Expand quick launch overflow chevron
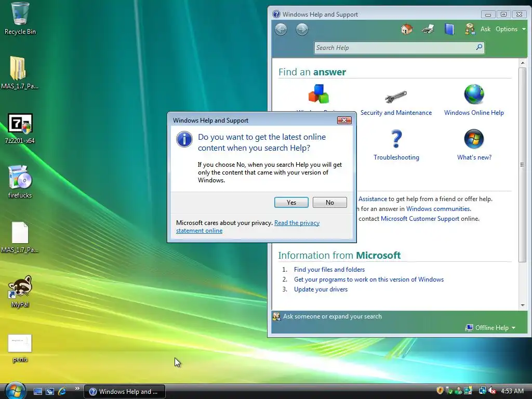532x399 pixels. tap(77, 389)
